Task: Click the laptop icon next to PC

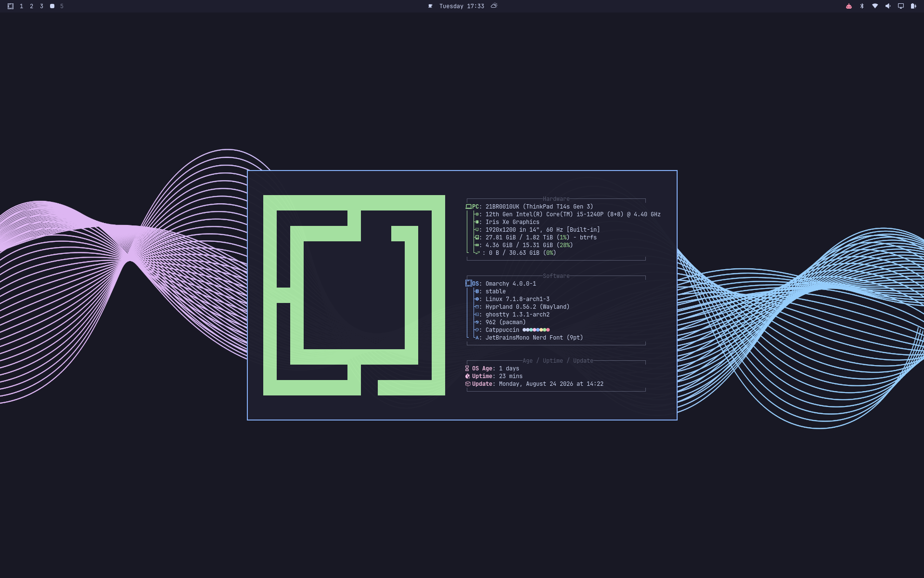Action: click(469, 207)
